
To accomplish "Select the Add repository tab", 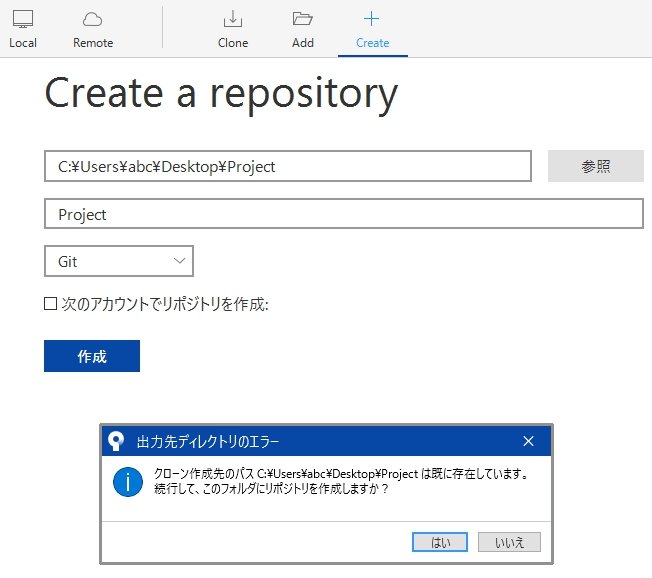I will (x=303, y=29).
